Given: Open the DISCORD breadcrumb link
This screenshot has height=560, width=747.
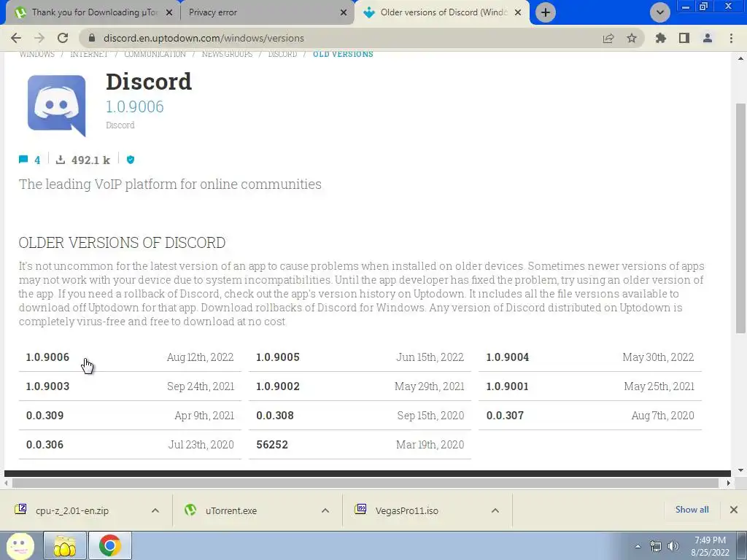Looking at the screenshot, I should [x=282, y=54].
